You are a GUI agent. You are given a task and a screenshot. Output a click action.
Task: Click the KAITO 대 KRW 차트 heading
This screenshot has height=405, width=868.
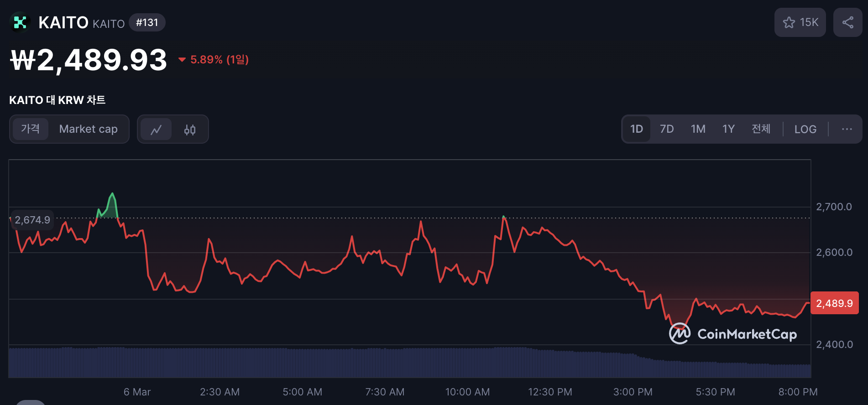click(x=58, y=100)
